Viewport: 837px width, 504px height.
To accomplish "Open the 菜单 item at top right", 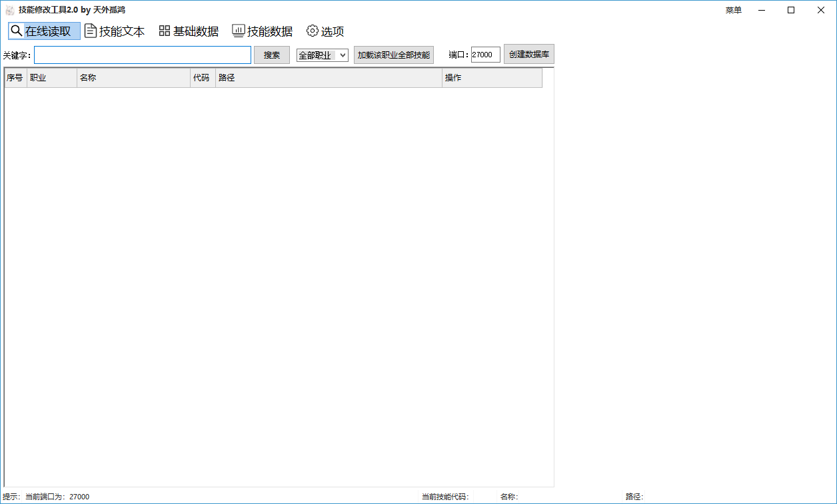I will [x=733, y=9].
